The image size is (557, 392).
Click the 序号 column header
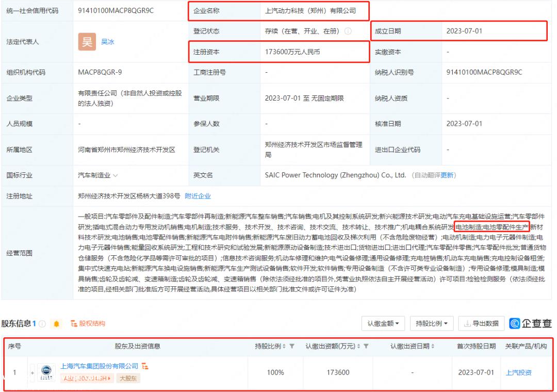click(x=14, y=346)
